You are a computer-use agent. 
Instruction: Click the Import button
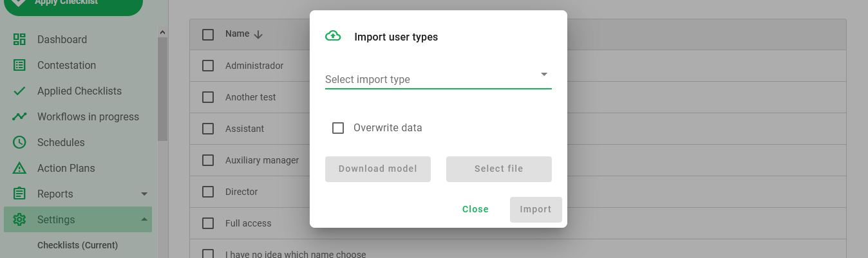(536, 210)
